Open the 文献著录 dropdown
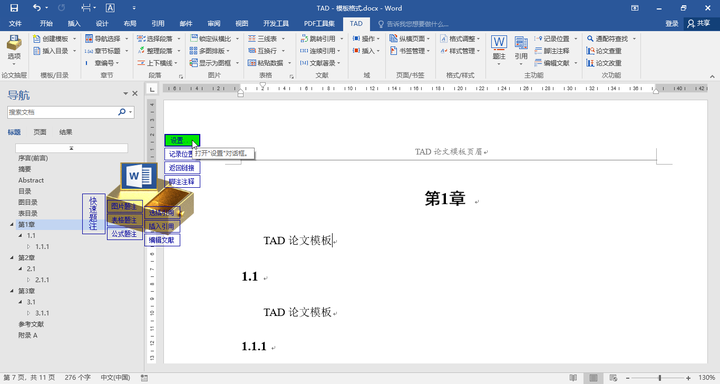 click(x=339, y=63)
